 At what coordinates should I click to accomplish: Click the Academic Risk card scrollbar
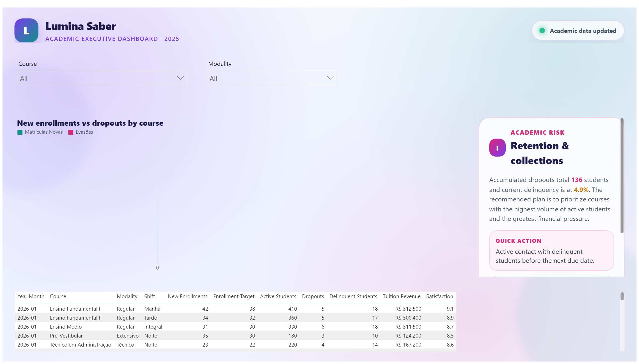(622, 176)
